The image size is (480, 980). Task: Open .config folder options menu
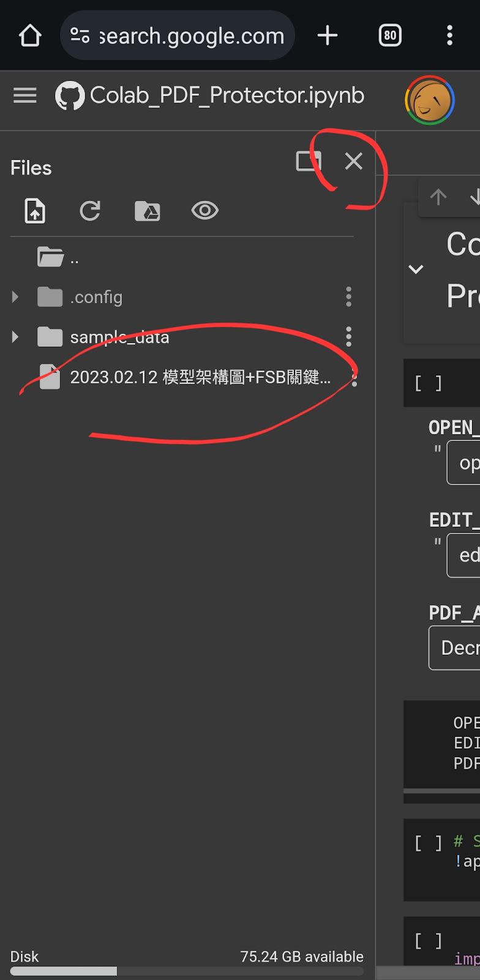[x=348, y=296]
